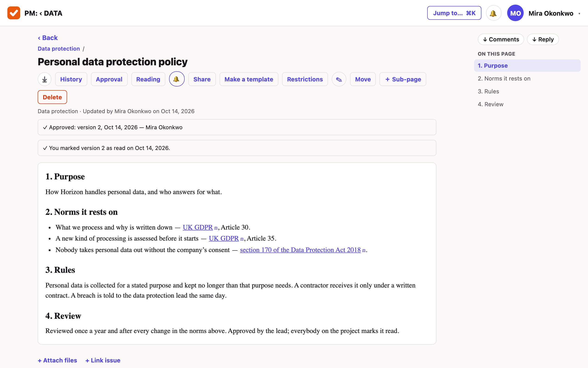The height and width of the screenshot is (368, 588).
Task: Click 'You marked version 2 as read' banner
Action: (237, 148)
